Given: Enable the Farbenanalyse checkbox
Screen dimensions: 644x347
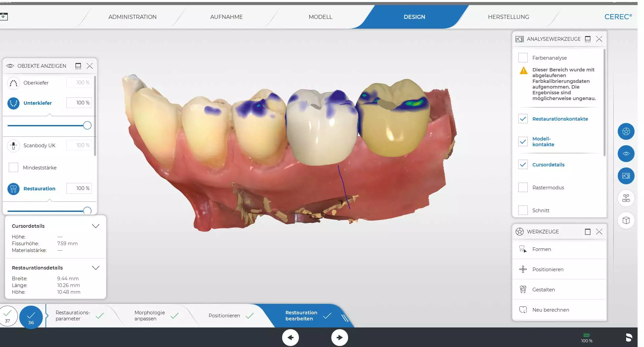Looking at the screenshot, I should [523, 58].
